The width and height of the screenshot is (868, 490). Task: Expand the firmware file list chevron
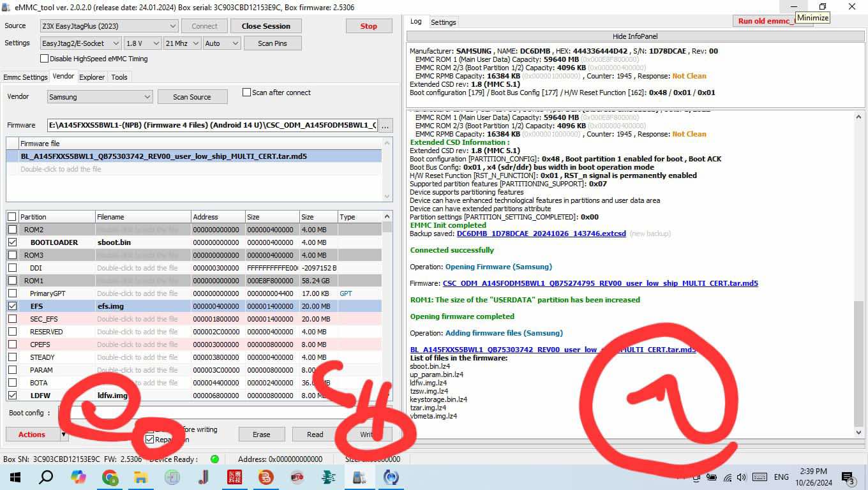point(387,197)
